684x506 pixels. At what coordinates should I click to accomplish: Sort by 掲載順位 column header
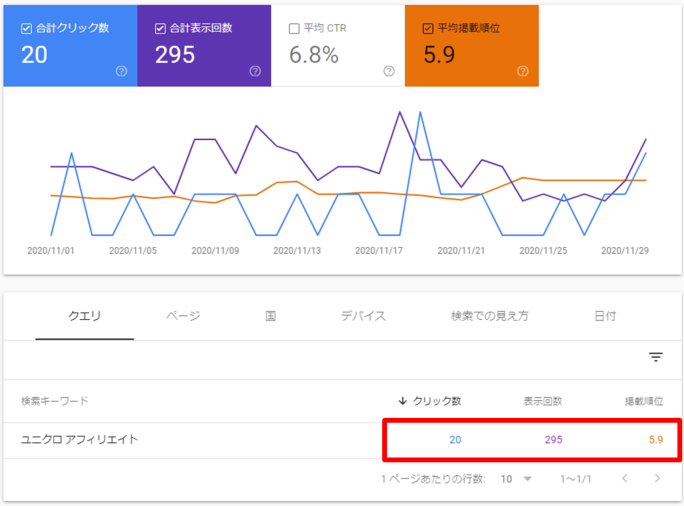tap(644, 401)
